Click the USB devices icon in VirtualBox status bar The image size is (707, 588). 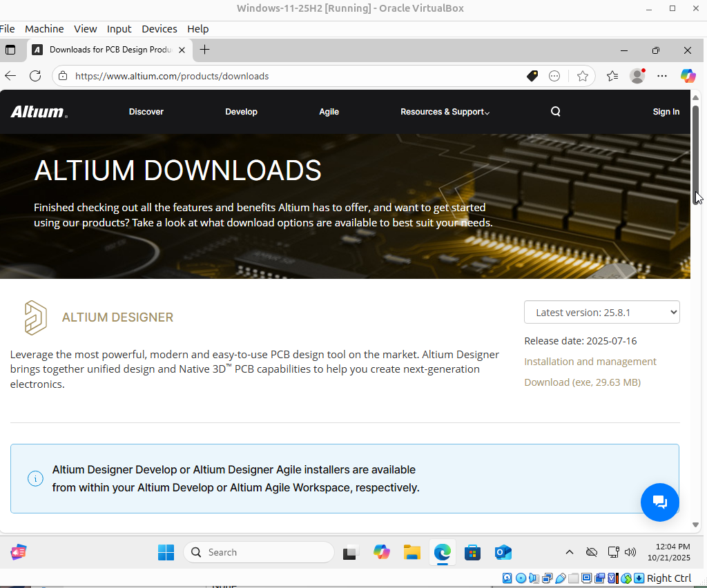coord(561,578)
